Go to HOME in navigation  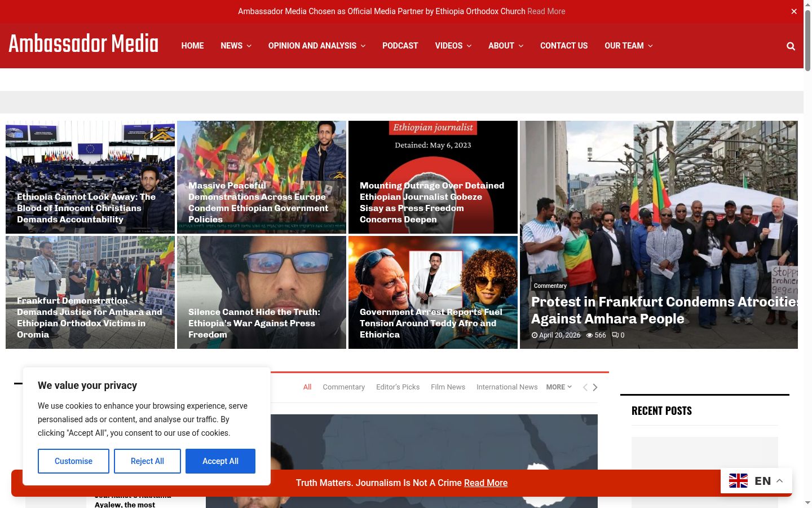[192, 46]
